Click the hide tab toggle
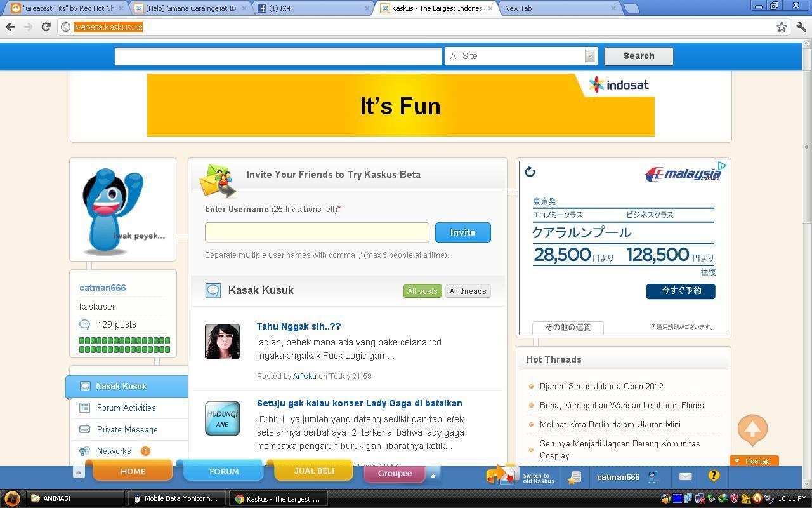Screen dimensions: 812x508 point(754,461)
